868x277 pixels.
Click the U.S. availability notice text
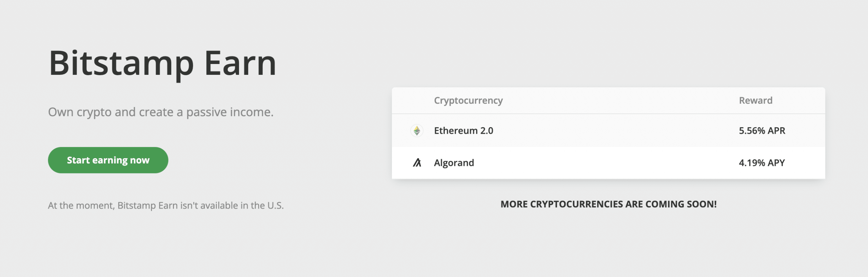pyautogui.click(x=166, y=206)
